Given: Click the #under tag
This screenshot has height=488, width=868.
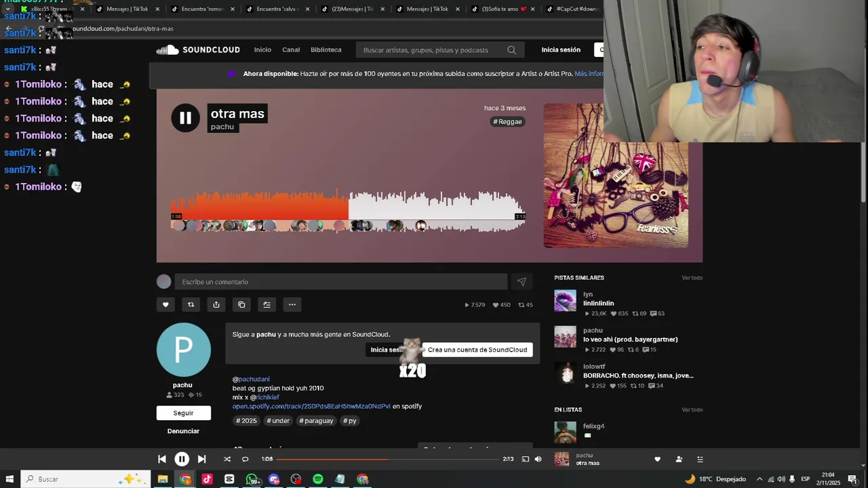Looking at the screenshot, I should (x=278, y=421).
